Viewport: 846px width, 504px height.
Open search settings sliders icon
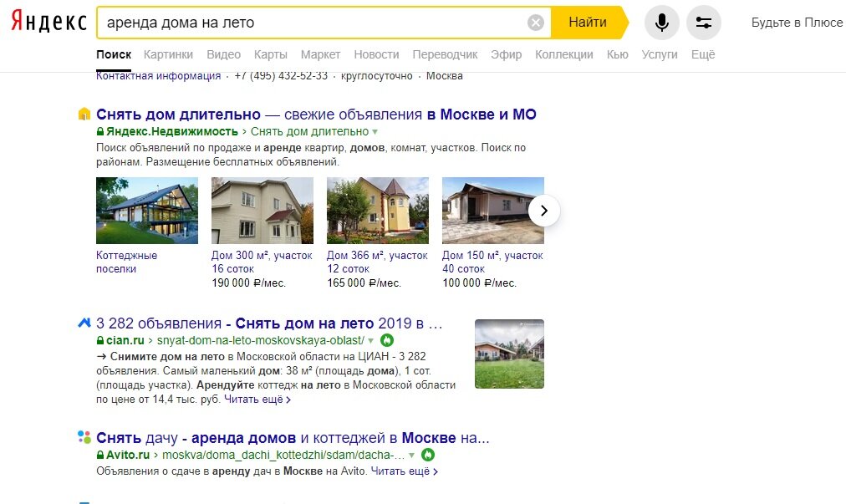[704, 23]
